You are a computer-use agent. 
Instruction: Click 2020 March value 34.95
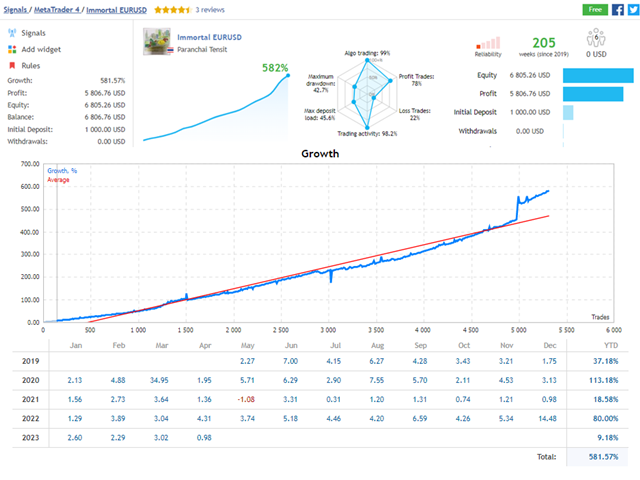click(159, 380)
